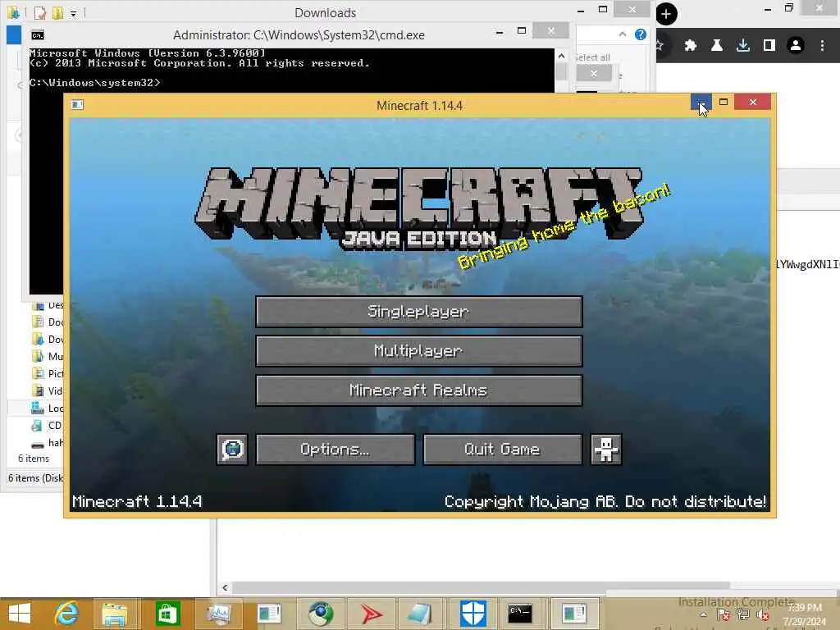Image resolution: width=840 pixels, height=630 pixels.
Task: Open the browser three-dot menu
Action: [x=822, y=46]
